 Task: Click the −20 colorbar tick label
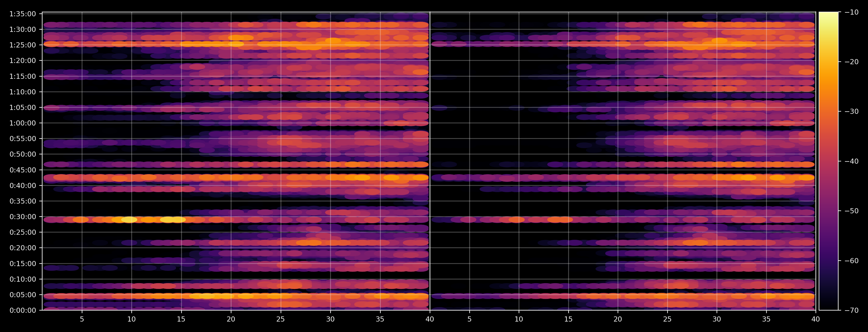click(852, 62)
